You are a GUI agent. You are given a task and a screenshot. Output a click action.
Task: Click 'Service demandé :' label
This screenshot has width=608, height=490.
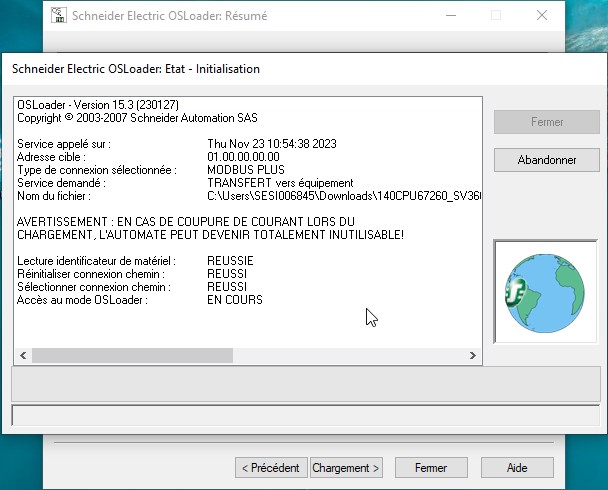[61, 183]
